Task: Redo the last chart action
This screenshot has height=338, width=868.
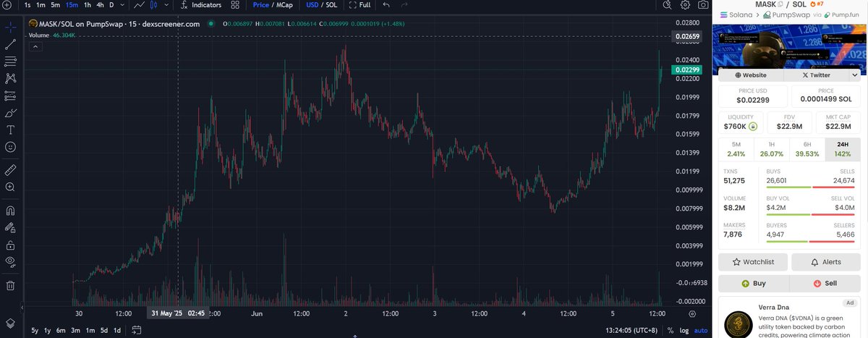Action: pyautogui.click(x=404, y=5)
